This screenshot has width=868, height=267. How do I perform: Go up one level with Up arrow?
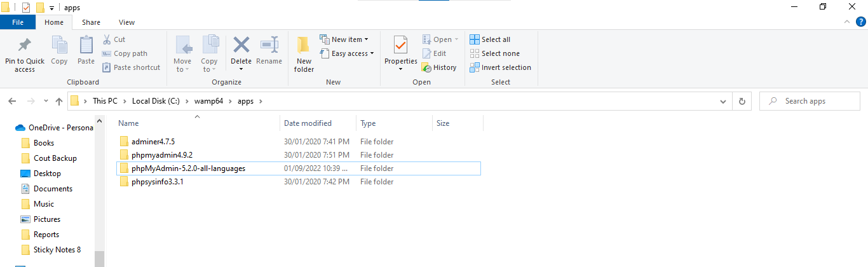tap(59, 101)
